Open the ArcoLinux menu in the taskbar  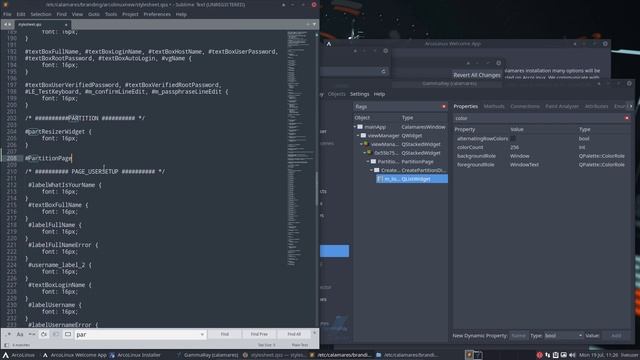point(19,355)
